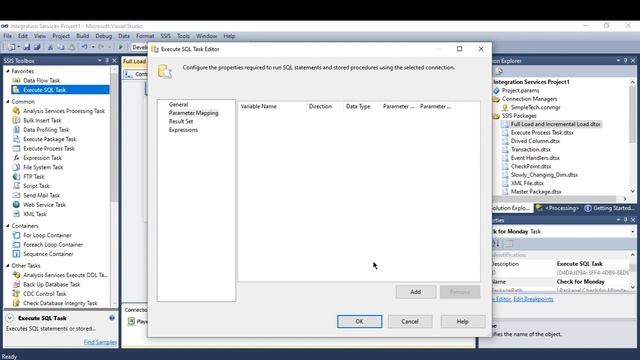
Task: Open the Tools menu
Action: pyautogui.click(x=183, y=36)
